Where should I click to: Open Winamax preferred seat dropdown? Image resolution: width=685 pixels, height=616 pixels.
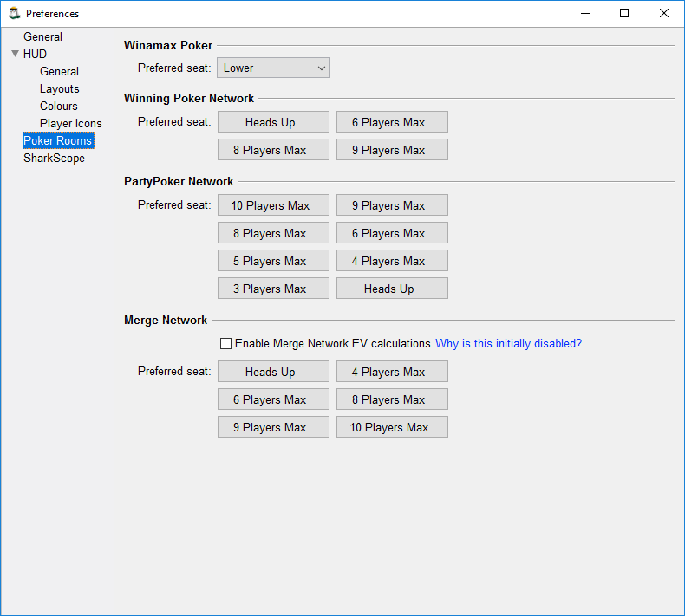point(273,68)
